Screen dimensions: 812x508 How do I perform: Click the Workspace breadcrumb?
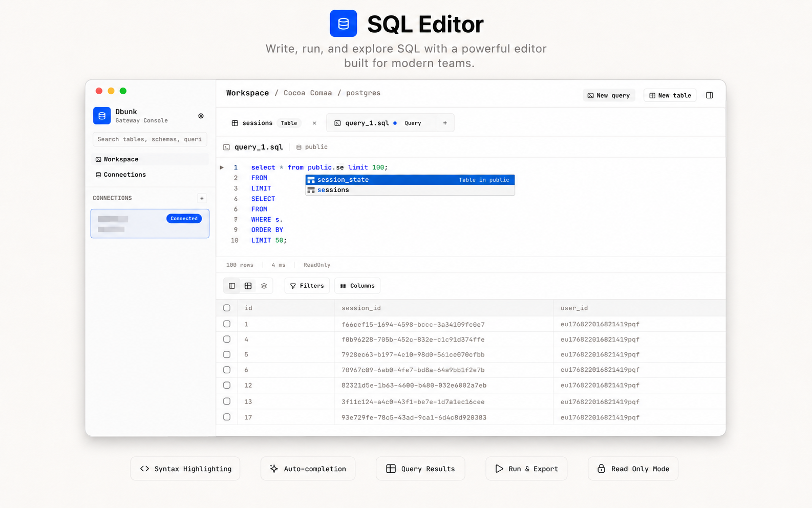point(247,93)
